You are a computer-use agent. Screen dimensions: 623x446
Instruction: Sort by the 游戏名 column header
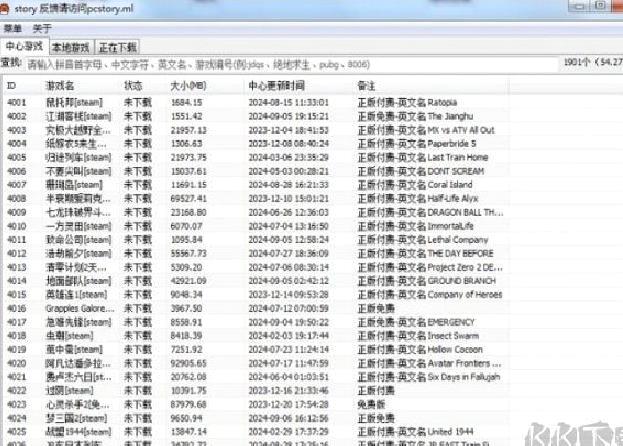[60, 86]
